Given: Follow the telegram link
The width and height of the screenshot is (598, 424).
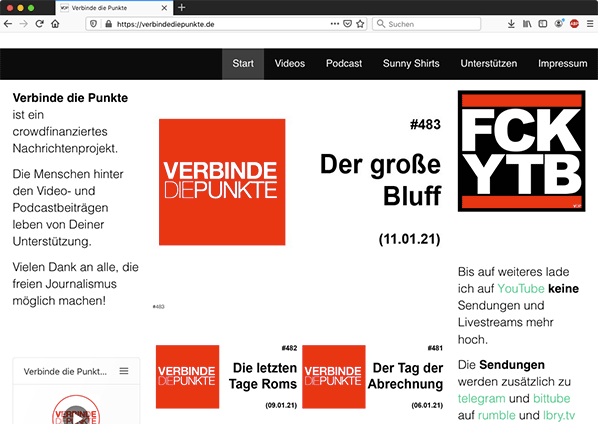Looking at the screenshot, I should [x=481, y=398].
